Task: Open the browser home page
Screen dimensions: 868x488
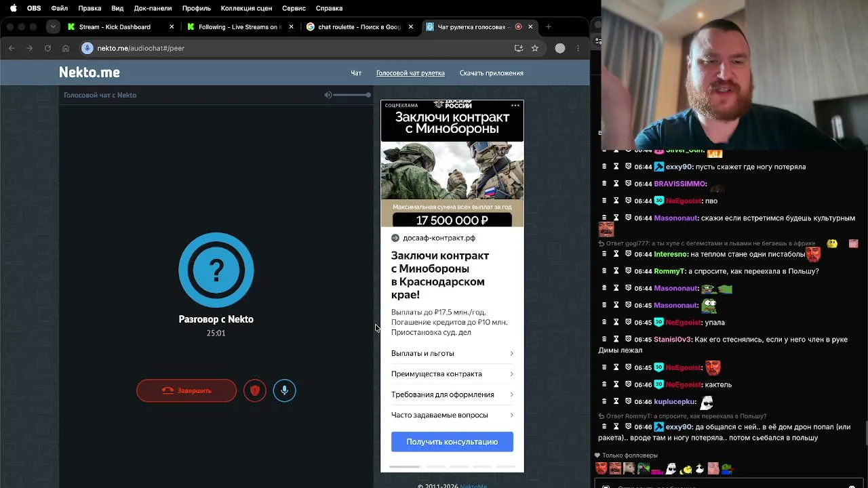Action: (x=66, y=48)
